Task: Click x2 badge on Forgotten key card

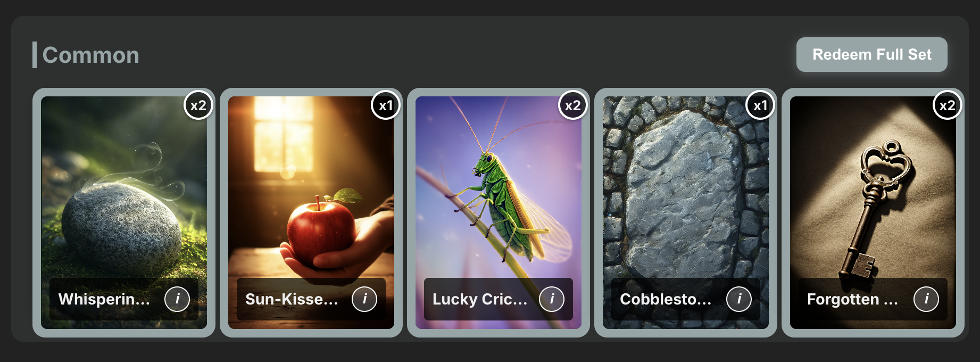Action: pos(948,105)
